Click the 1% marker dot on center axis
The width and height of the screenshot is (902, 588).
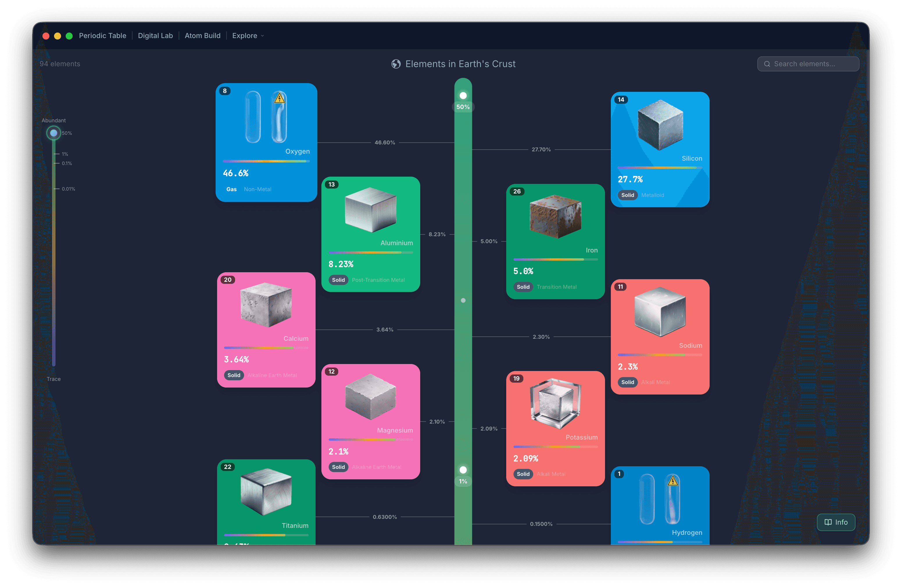(x=463, y=470)
